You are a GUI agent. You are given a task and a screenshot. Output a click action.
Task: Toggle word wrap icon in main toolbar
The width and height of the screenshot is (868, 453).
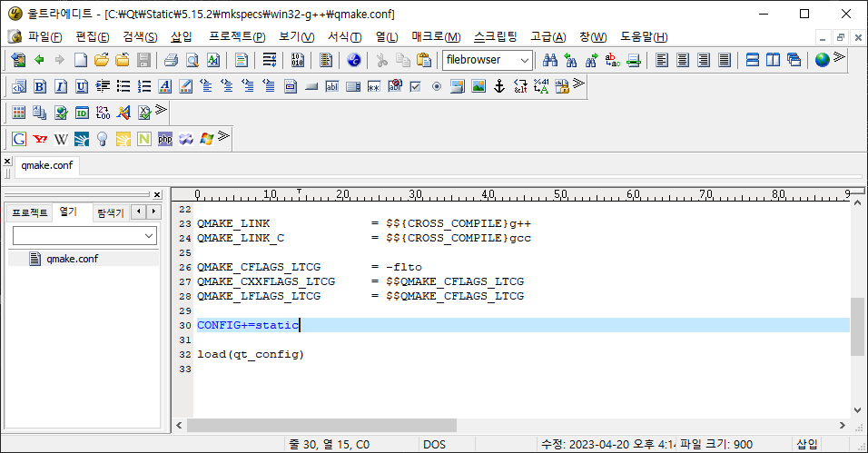pos(270,60)
